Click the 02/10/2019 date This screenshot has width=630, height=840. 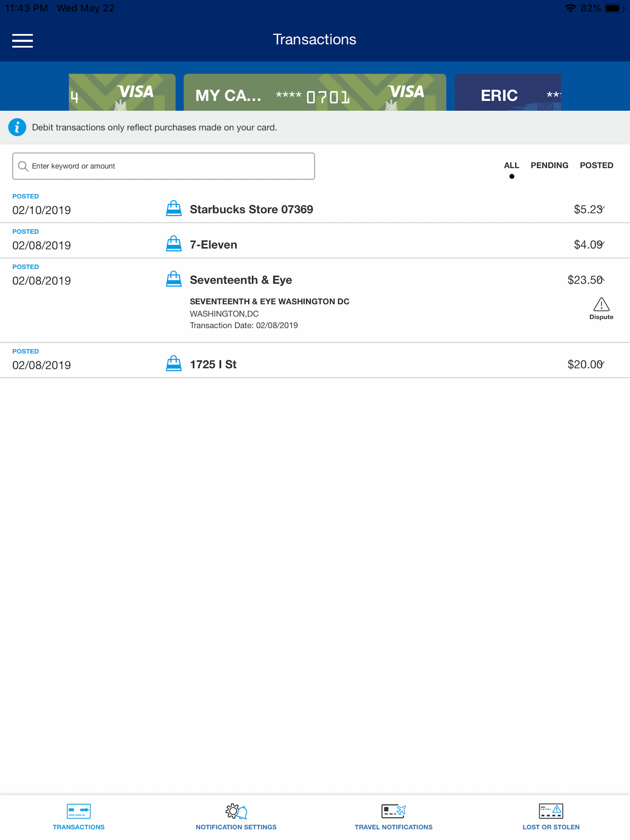(42, 210)
